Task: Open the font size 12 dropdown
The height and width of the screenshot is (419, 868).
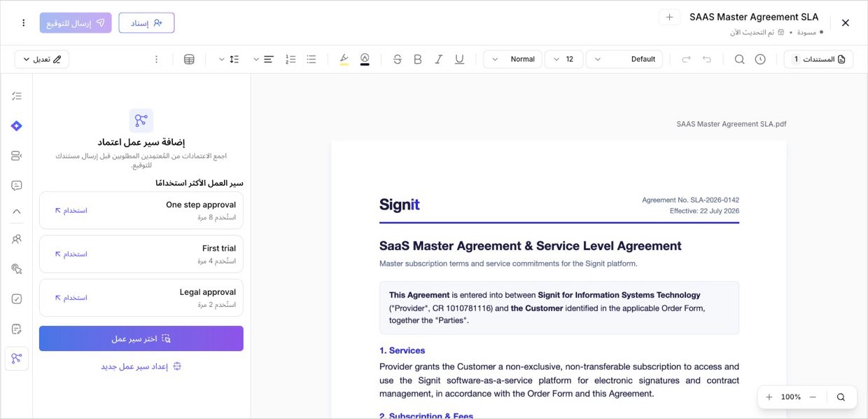Action: click(563, 60)
